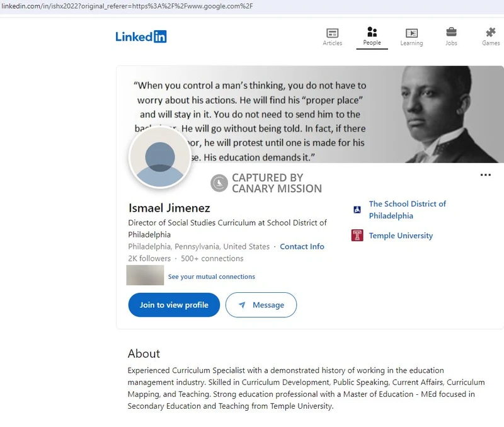The width and height of the screenshot is (504, 427).
Task: Open The School District of Philadelphia page
Action: 408,209
